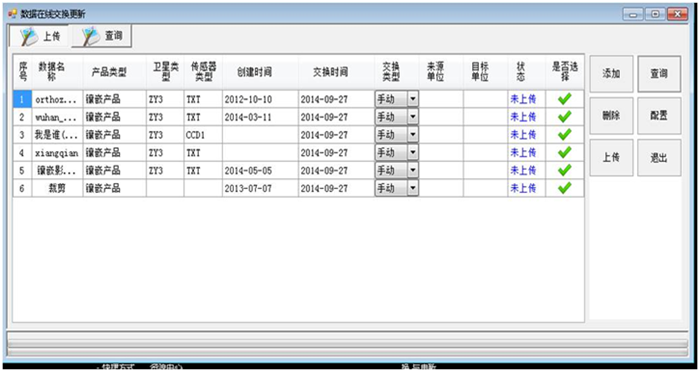Click the 来源单位 column header

point(441,72)
